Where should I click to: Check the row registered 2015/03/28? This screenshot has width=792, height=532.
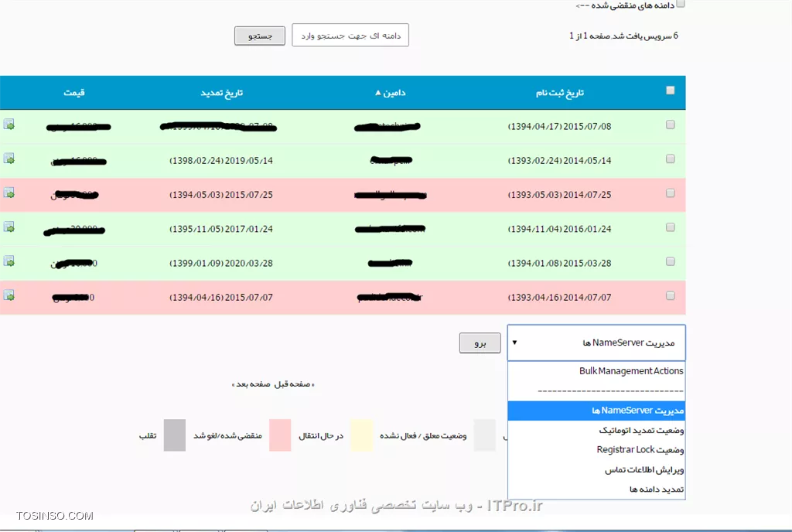point(671,261)
